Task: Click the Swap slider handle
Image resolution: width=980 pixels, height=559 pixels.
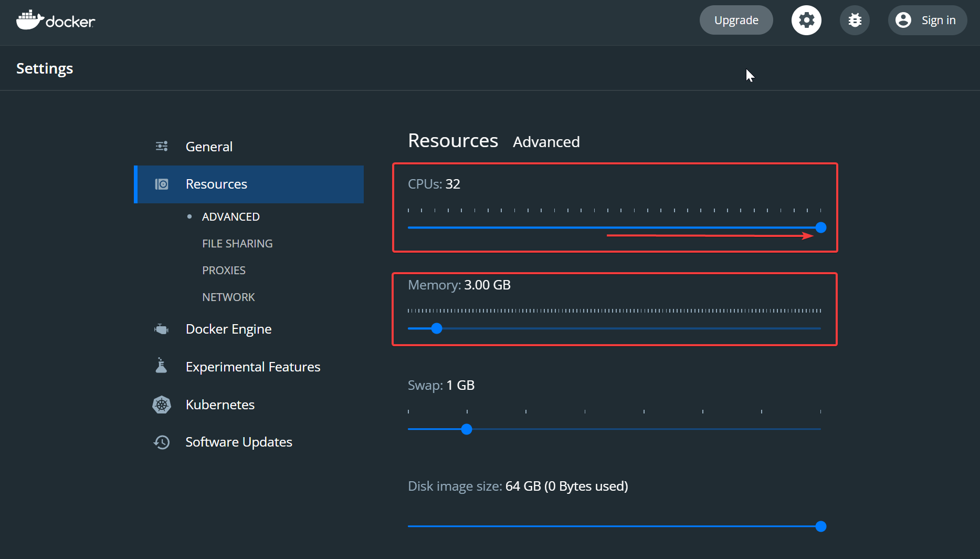Action: [467, 429]
